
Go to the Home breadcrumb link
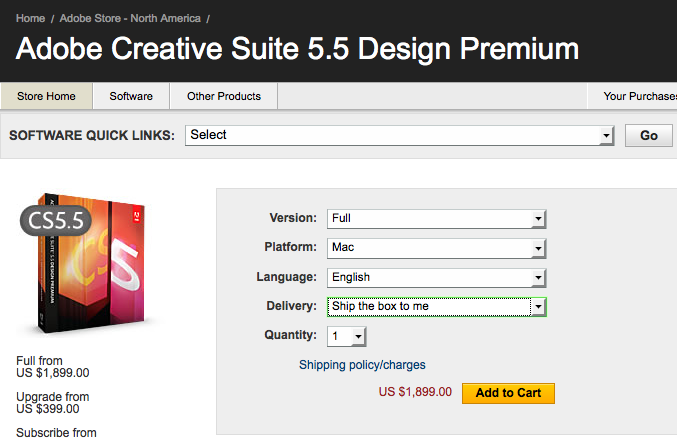pos(30,19)
